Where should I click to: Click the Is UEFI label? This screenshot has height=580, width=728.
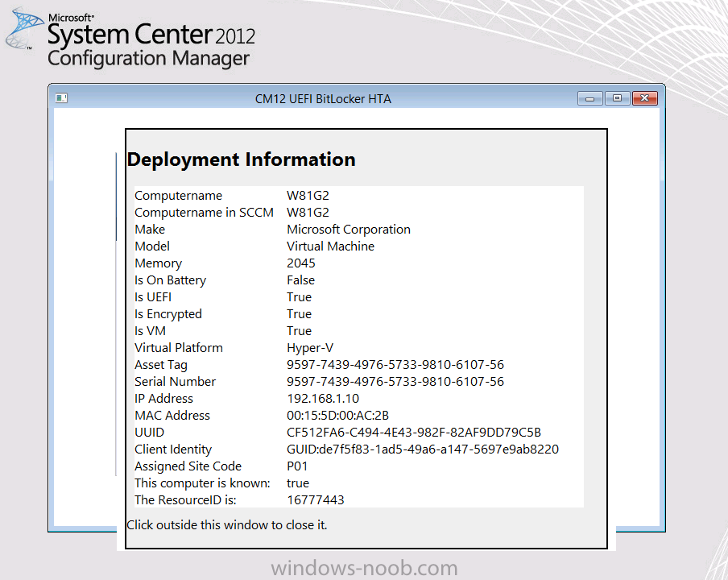153,297
